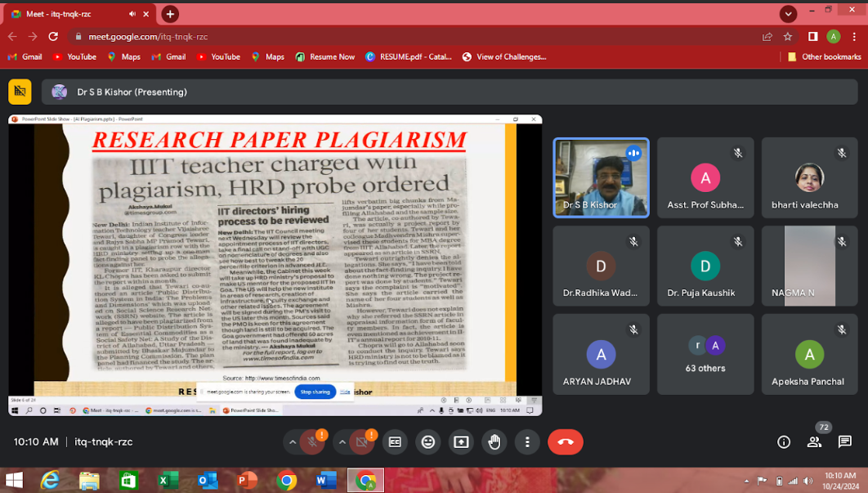This screenshot has height=493, width=868.
Task: Open RESUME.pdf - Catal... bookmark
Action: (x=409, y=56)
